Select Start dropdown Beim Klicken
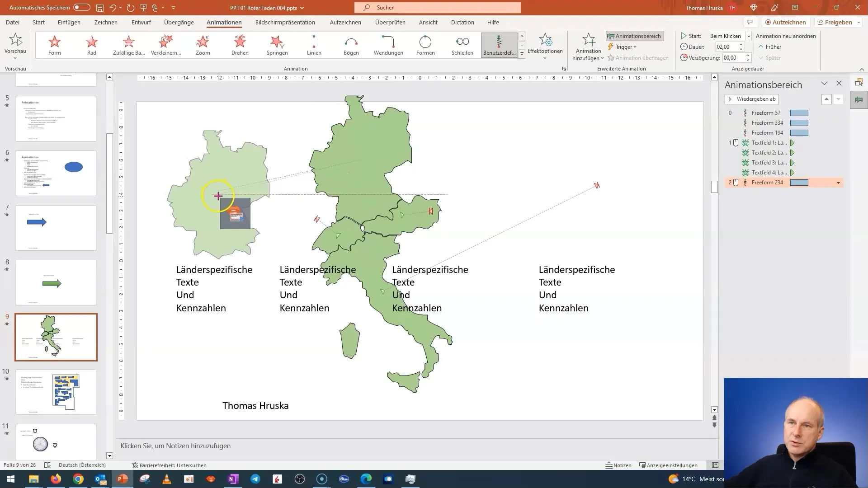This screenshot has height=488, width=868. (728, 36)
